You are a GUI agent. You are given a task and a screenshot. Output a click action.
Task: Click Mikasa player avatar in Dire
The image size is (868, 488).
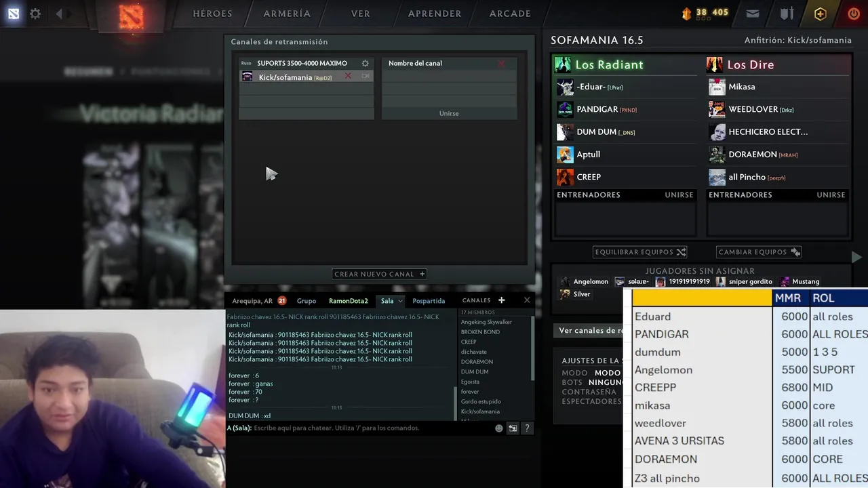[717, 87]
